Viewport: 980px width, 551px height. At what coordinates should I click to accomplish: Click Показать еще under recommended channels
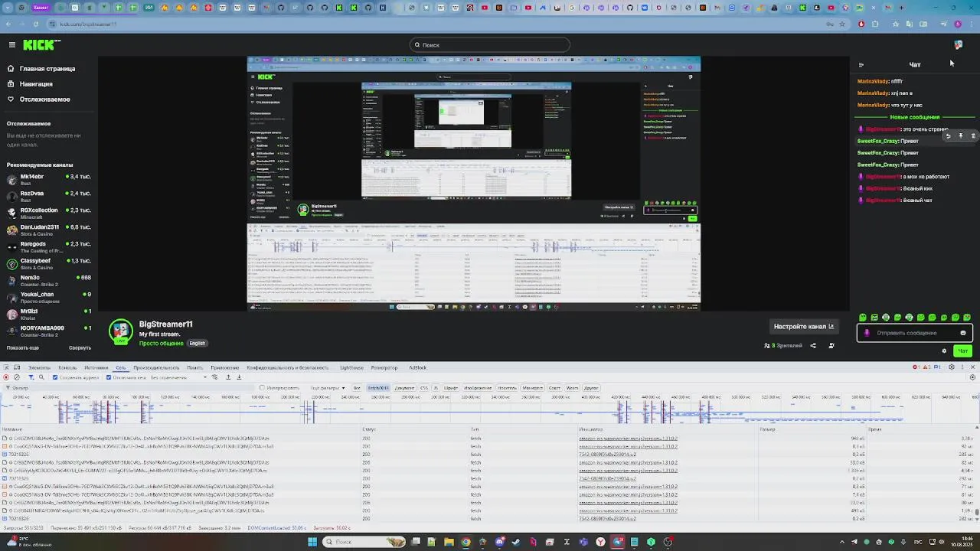(x=23, y=347)
